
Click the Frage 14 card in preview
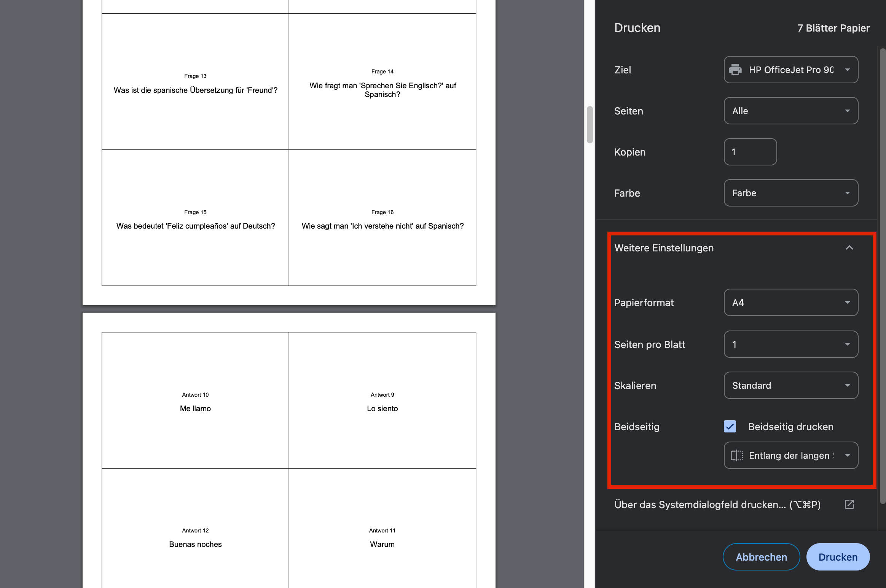382,82
